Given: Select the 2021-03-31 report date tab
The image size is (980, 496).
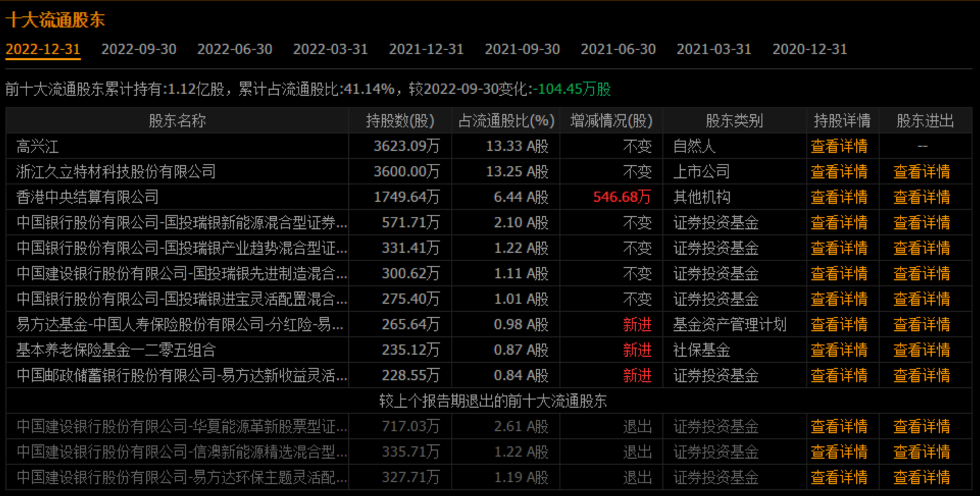Looking at the screenshot, I should coord(714,49).
